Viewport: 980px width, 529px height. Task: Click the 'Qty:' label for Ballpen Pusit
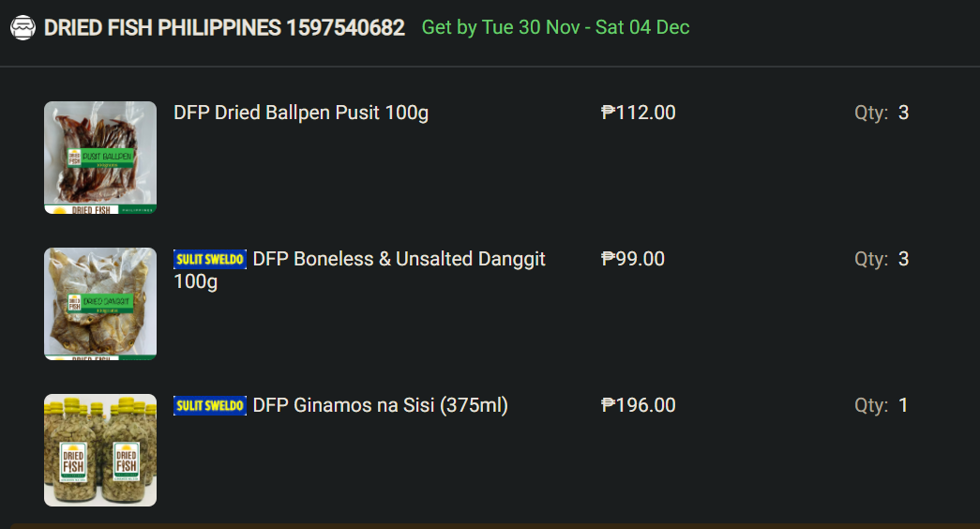[x=871, y=113]
